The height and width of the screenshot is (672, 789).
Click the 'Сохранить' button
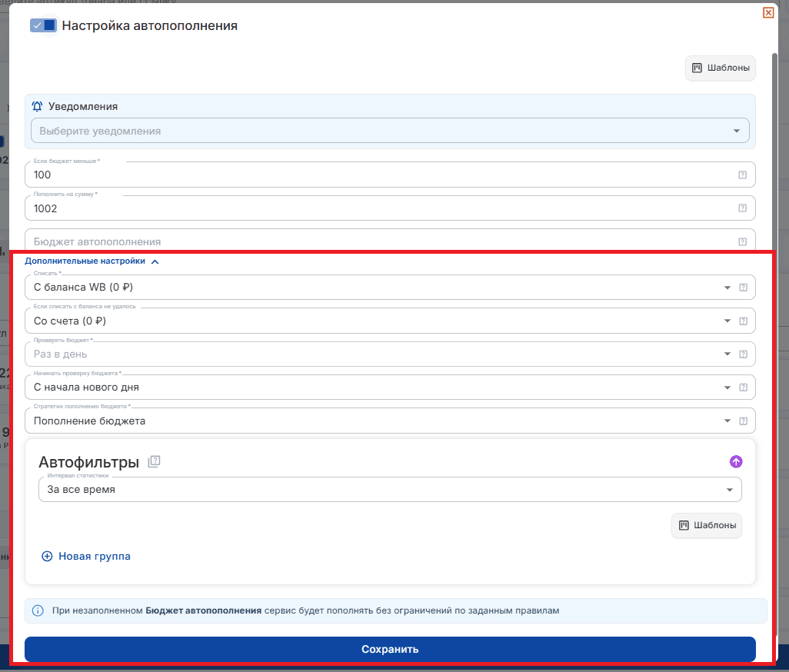[x=390, y=650]
